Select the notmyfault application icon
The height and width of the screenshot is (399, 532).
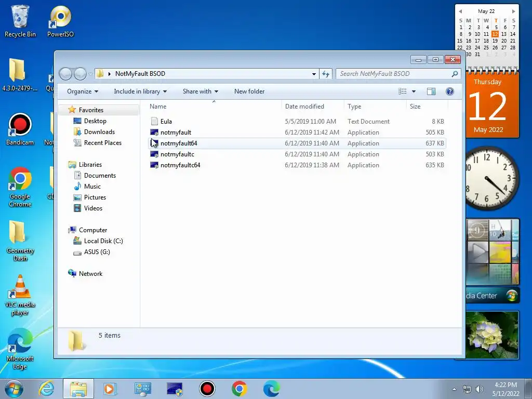154,132
